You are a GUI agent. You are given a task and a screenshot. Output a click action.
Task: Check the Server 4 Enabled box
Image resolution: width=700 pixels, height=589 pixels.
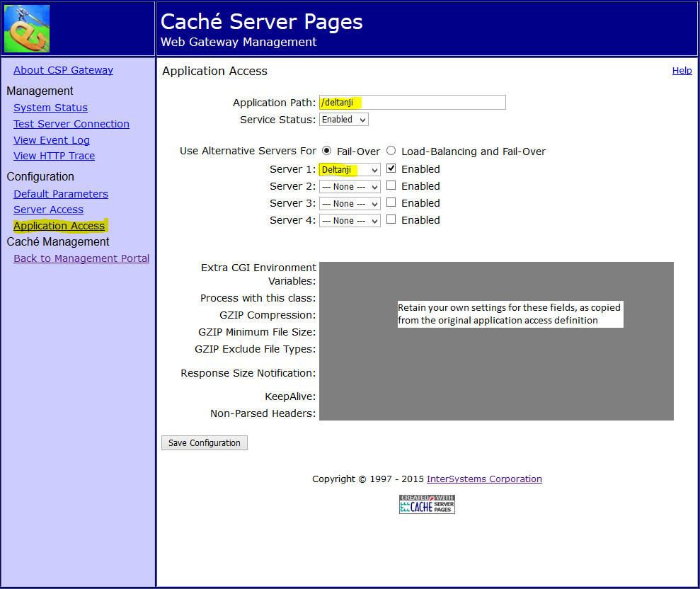[391, 219]
